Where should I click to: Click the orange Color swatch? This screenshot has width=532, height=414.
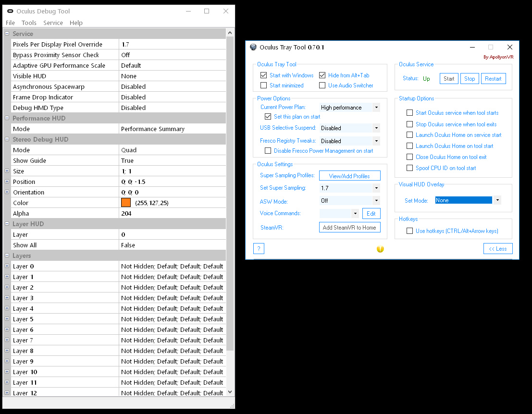coord(126,202)
